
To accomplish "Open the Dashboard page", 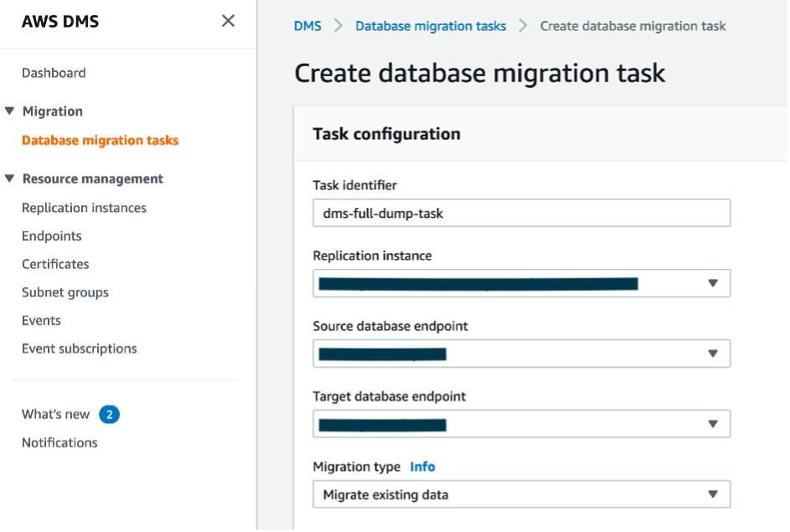I will coord(54,73).
